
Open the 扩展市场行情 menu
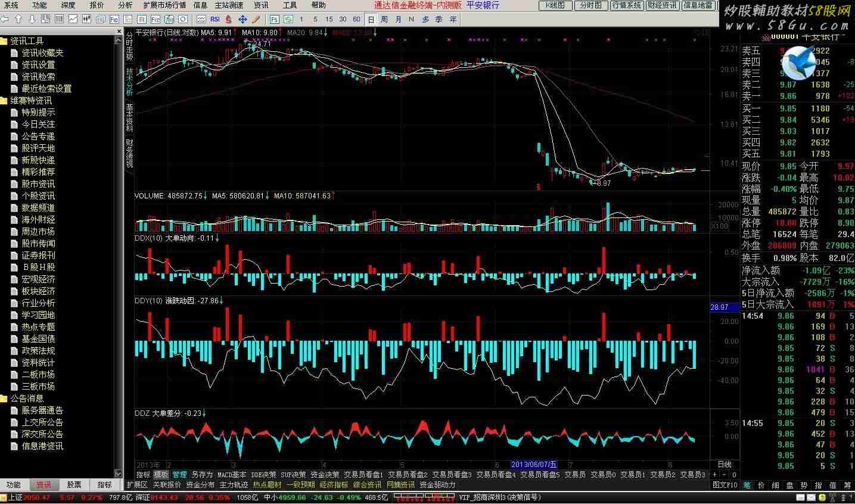pos(164,5)
